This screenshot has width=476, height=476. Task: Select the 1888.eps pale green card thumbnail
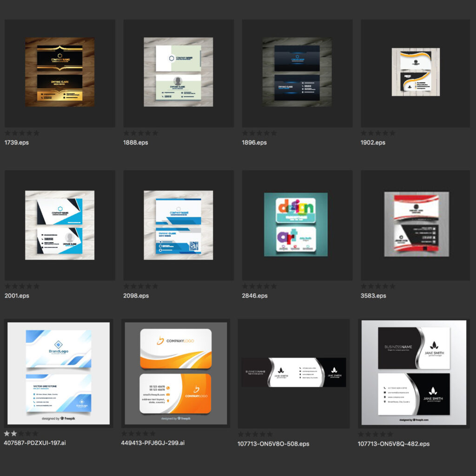tap(178, 72)
